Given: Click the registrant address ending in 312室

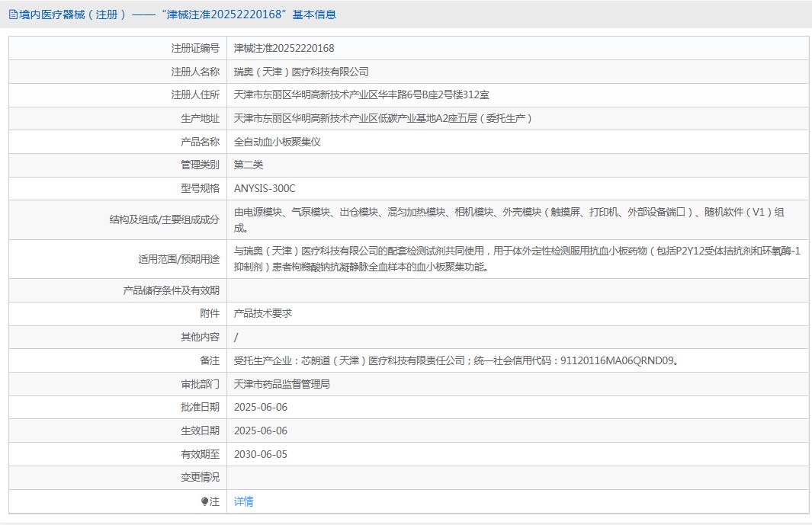Looking at the screenshot, I should [x=361, y=95].
